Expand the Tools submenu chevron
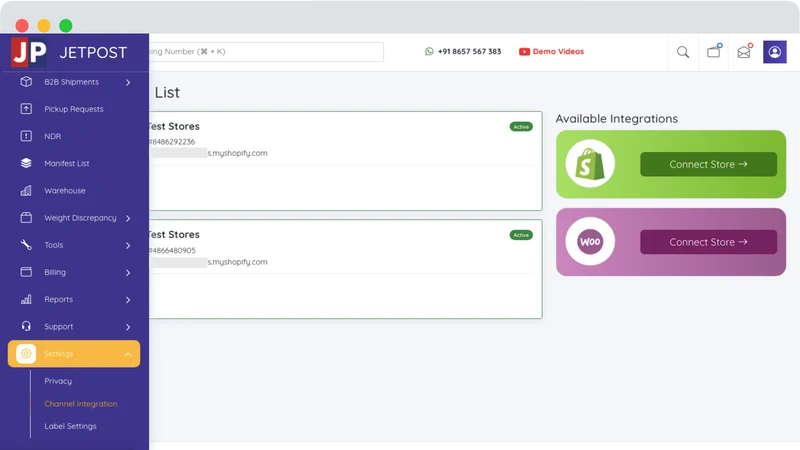 click(x=128, y=245)
